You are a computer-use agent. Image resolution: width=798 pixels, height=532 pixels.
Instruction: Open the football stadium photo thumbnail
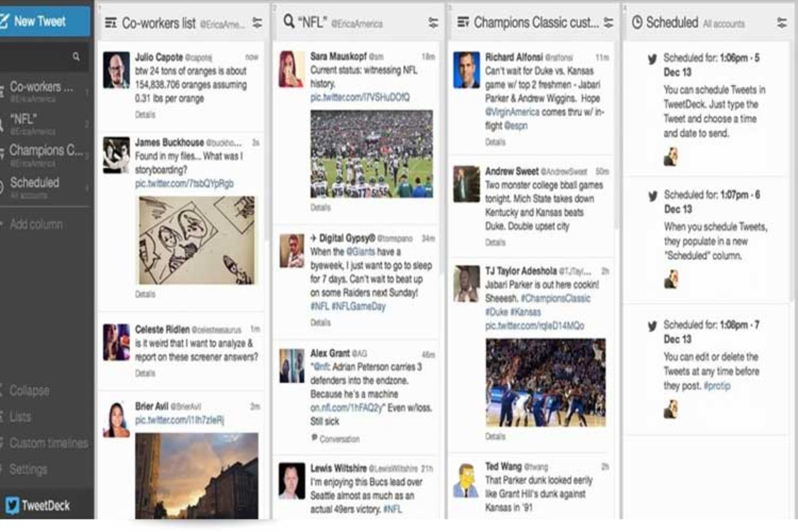pyautogui.click(x=372, y=154)
